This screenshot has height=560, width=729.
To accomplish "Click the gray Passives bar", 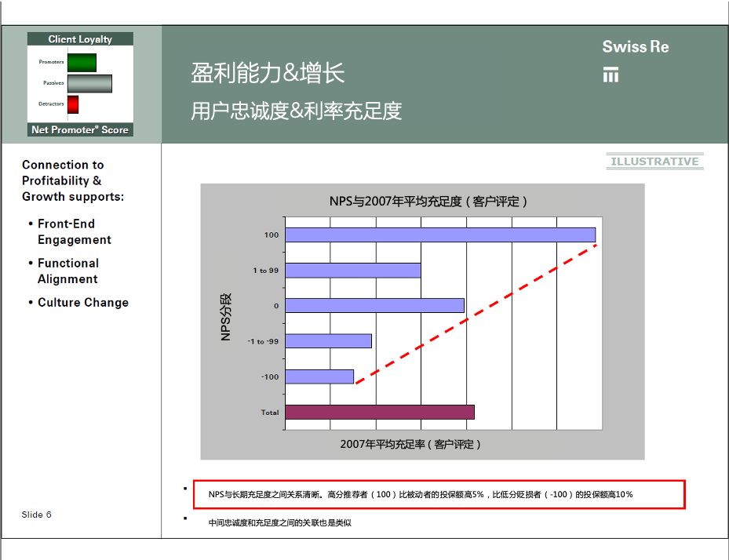I will (89, 83).
